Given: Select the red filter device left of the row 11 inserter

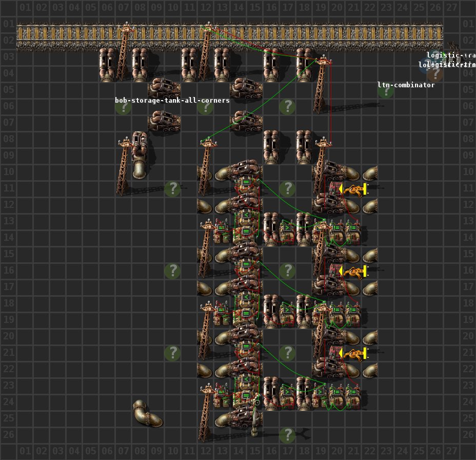Looking at the screenshot, I should point(335,188).
